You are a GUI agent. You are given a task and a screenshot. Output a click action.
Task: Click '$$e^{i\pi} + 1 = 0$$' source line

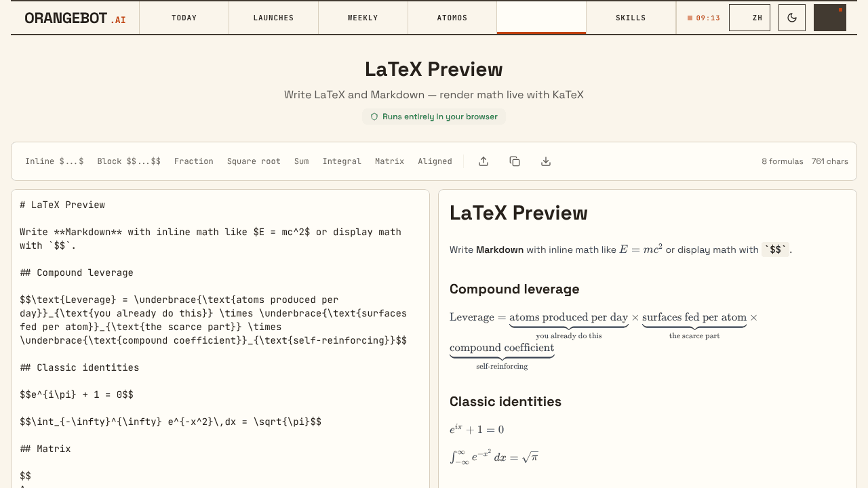77,394
